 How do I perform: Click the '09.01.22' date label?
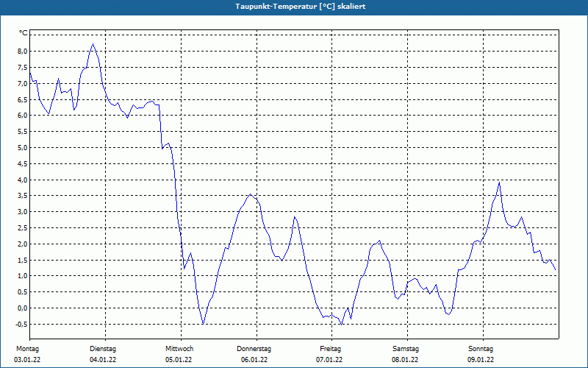click(x=481, y=360)
